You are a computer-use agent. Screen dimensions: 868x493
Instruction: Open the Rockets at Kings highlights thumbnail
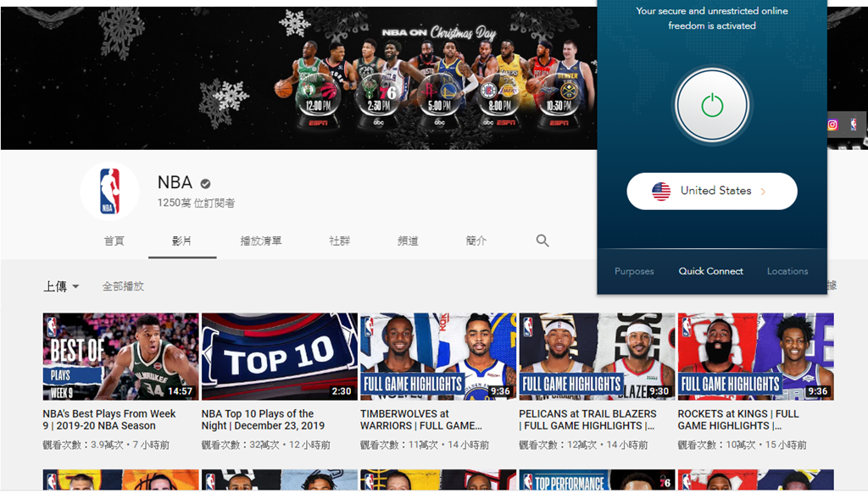[755, 357]
